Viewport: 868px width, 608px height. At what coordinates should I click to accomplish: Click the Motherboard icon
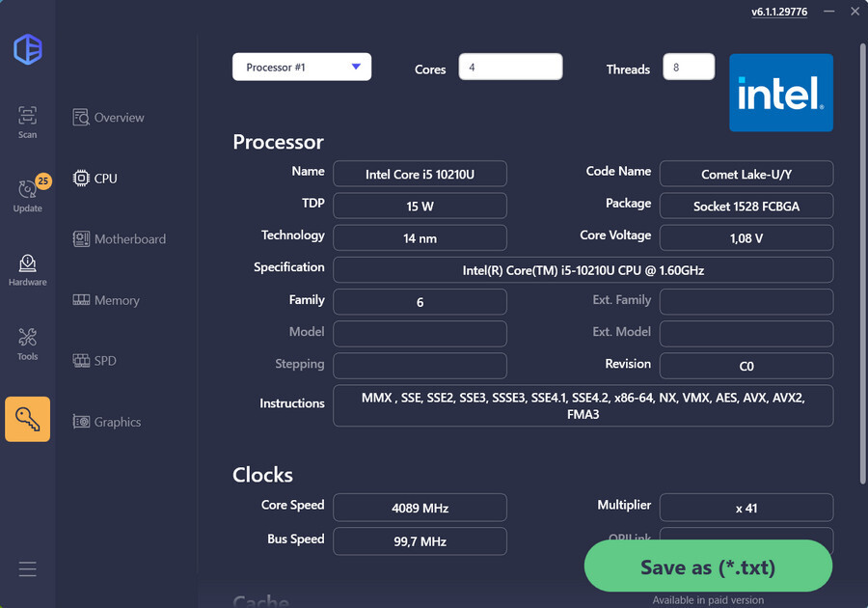(81, 239)
